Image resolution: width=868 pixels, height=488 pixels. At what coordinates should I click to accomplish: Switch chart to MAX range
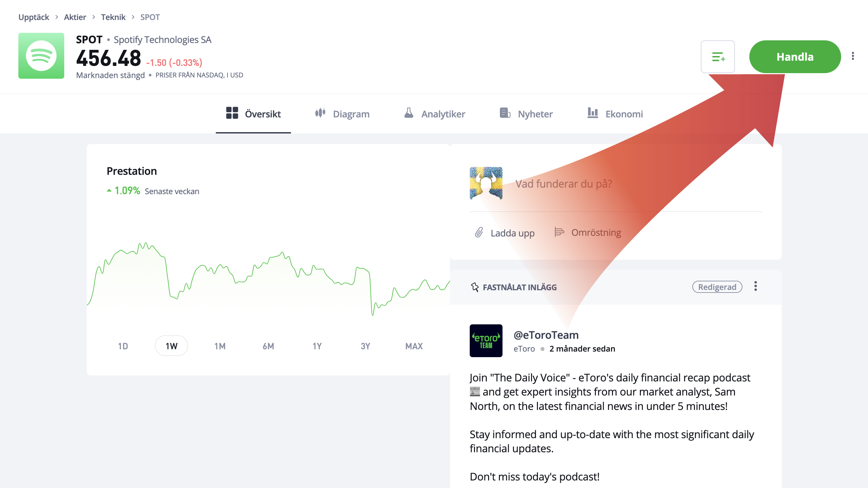pos(414,346)
